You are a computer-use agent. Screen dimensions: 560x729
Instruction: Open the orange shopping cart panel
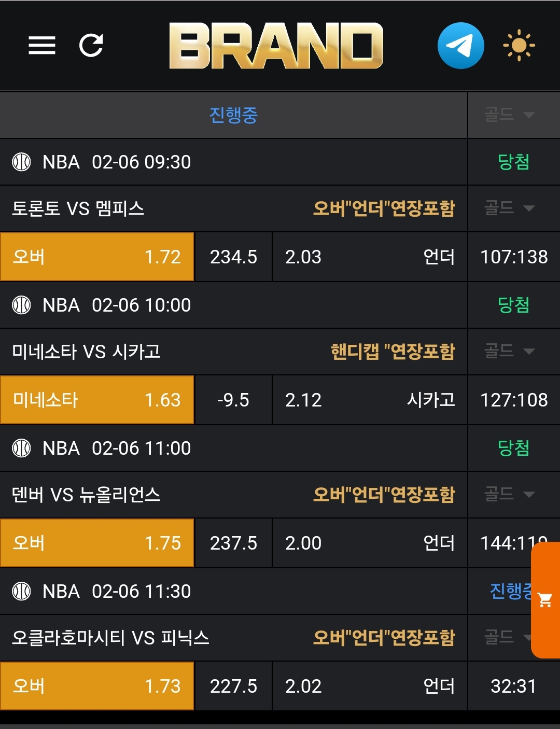[545, 600]
